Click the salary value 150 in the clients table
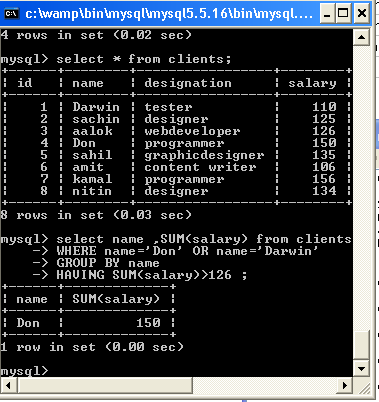 pos(324,143)
